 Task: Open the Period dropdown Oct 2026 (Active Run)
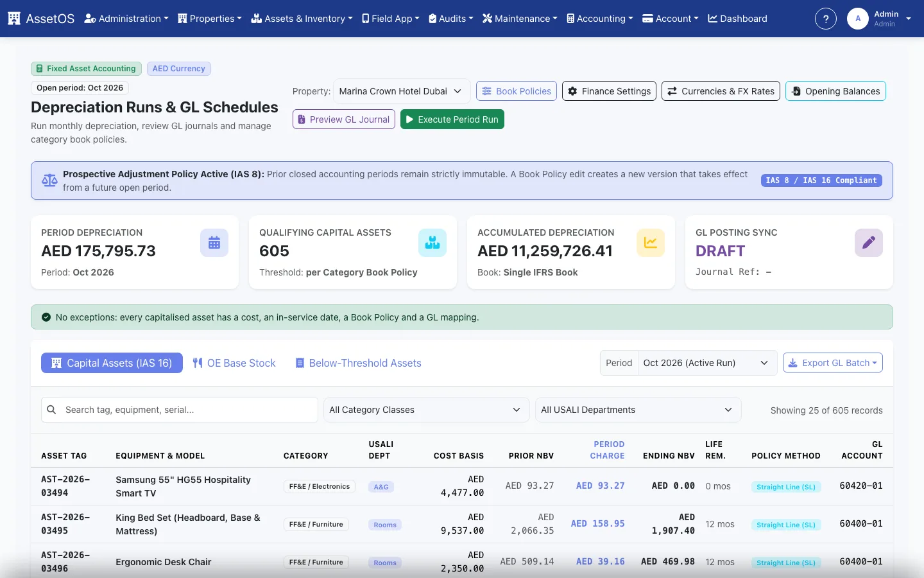click(708, 363)
